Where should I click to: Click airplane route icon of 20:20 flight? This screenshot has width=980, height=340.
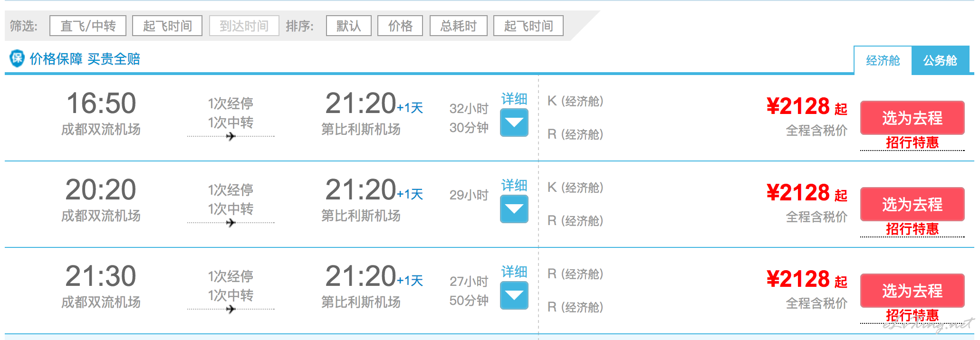231,223
